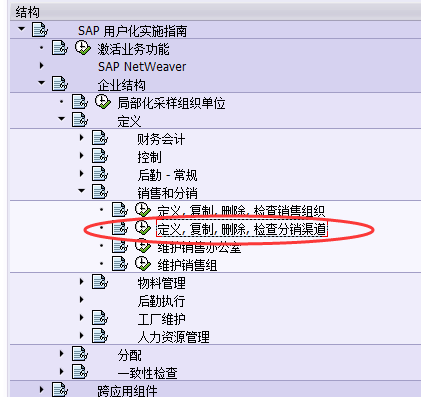Viewport: 421px width, 397px height.
Task: Open documentation icon for 检查销售组织 row
Action: (120, 210)
